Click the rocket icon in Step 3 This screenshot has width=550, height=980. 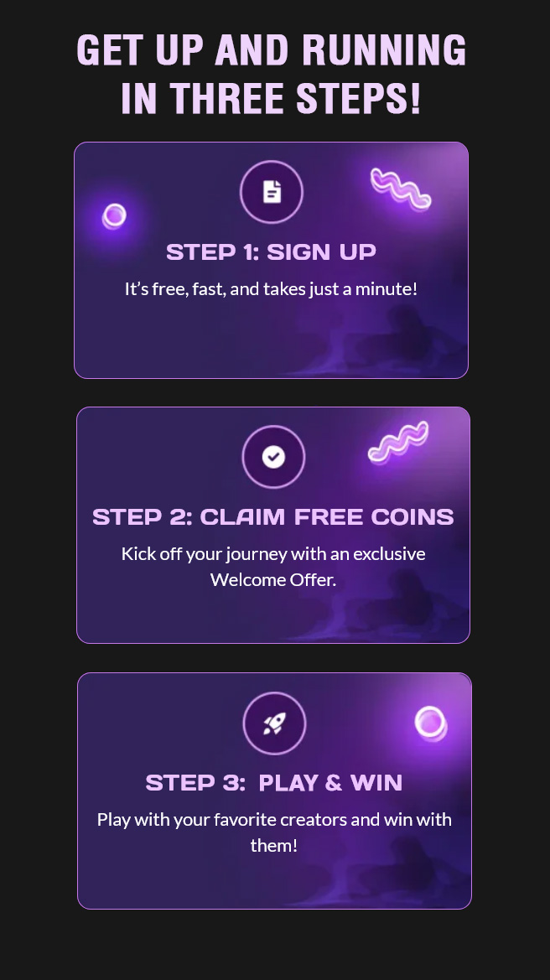(x=274, y=723)
